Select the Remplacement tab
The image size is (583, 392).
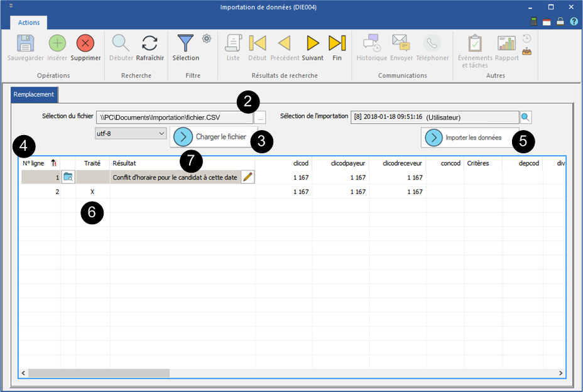[35, 95]
